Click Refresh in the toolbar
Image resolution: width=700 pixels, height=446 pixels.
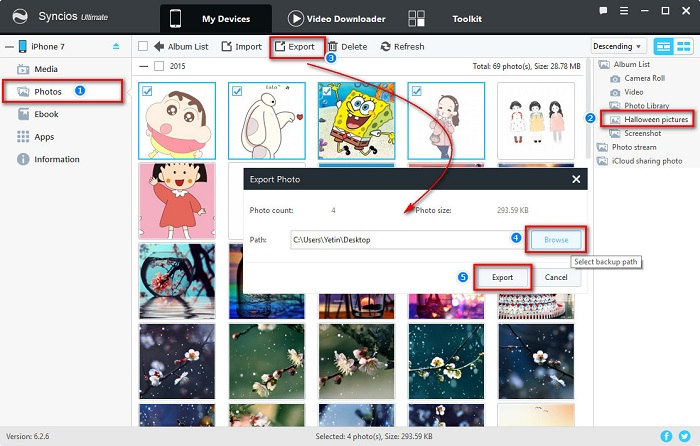tap(402, 46)
